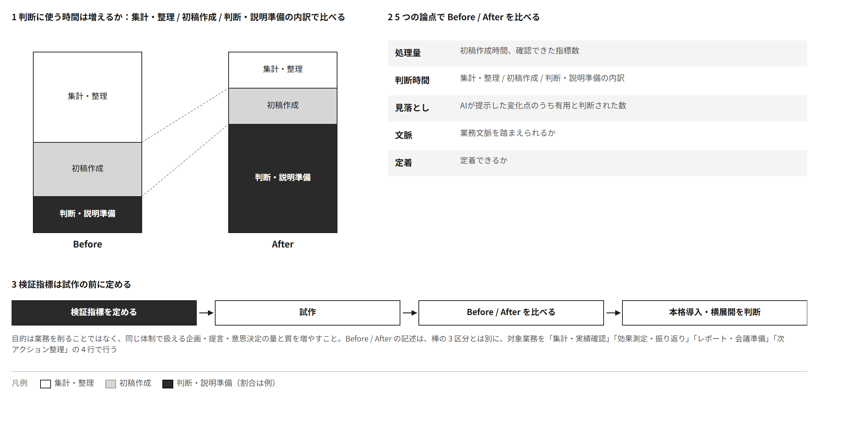The width and height of the screenshot is (868, 422).
Task: Click section heading 2 5つの論点で Before / After を比べる
Action: click(x=464, y=17)
